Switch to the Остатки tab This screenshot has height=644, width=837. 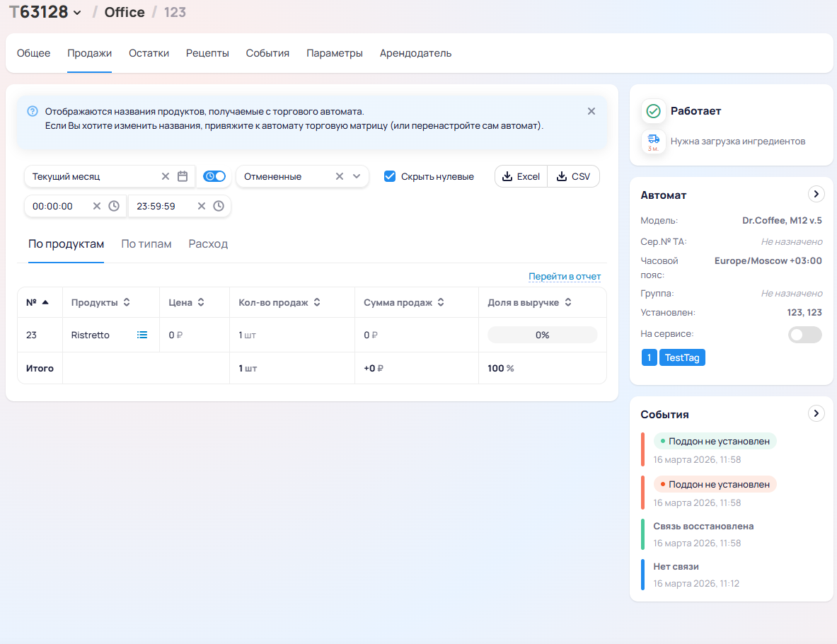(149, 53)
